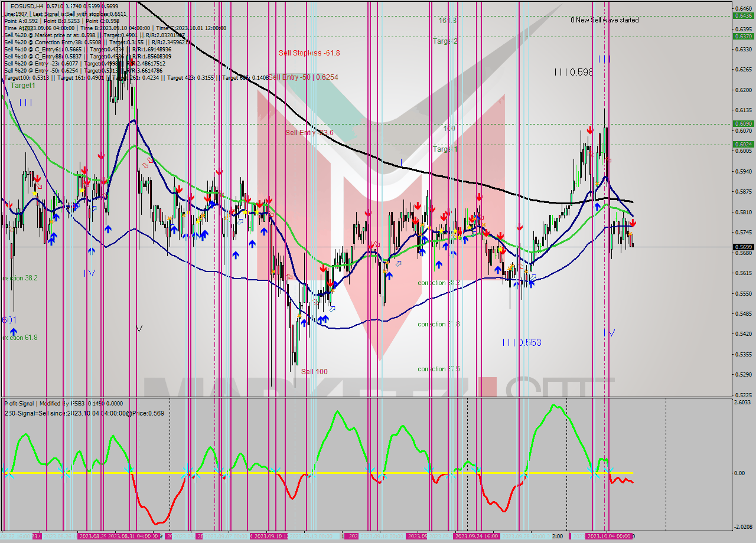
Task: Click the 0.6436 green price tag
Action: [x=742, y=16]
